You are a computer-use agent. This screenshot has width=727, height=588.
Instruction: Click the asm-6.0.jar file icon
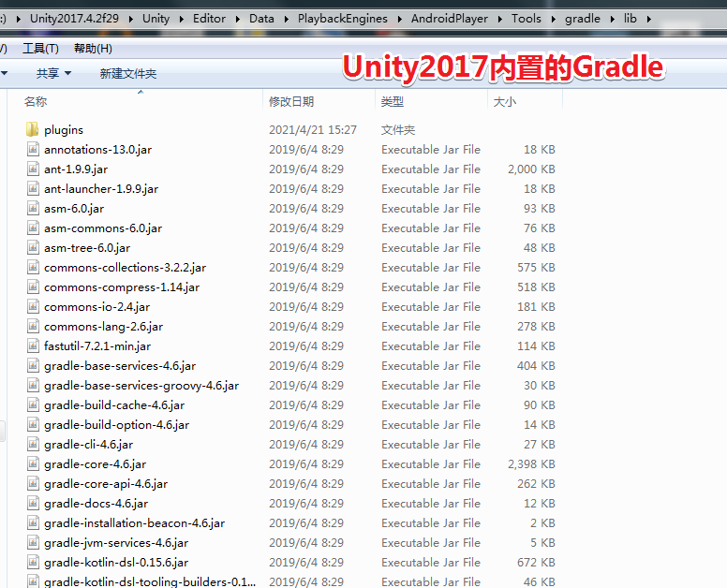(33, 208)
